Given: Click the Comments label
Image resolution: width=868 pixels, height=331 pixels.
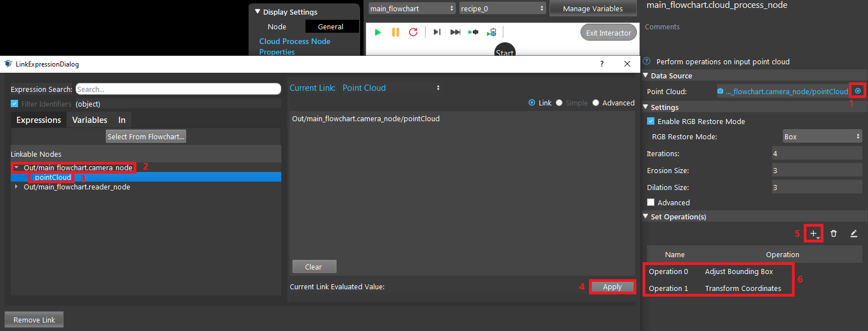Looking at the screenshot, I should click(662, 27).
